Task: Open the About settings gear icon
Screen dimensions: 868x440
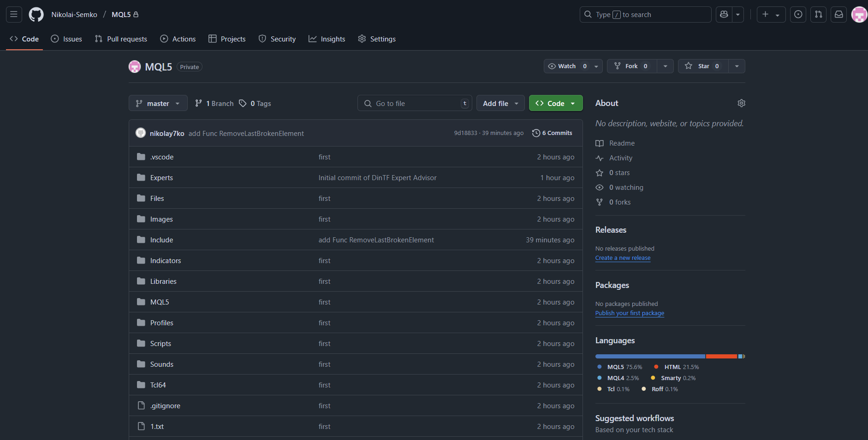Action: click(741, 103)
